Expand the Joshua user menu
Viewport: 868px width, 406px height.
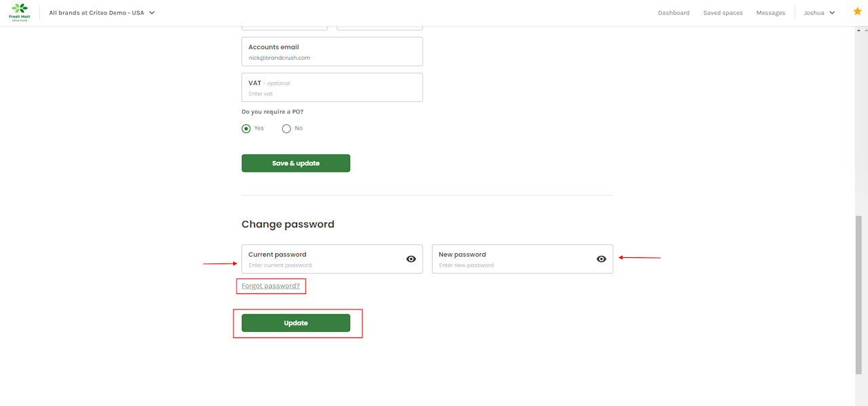[x=819, y=13]
